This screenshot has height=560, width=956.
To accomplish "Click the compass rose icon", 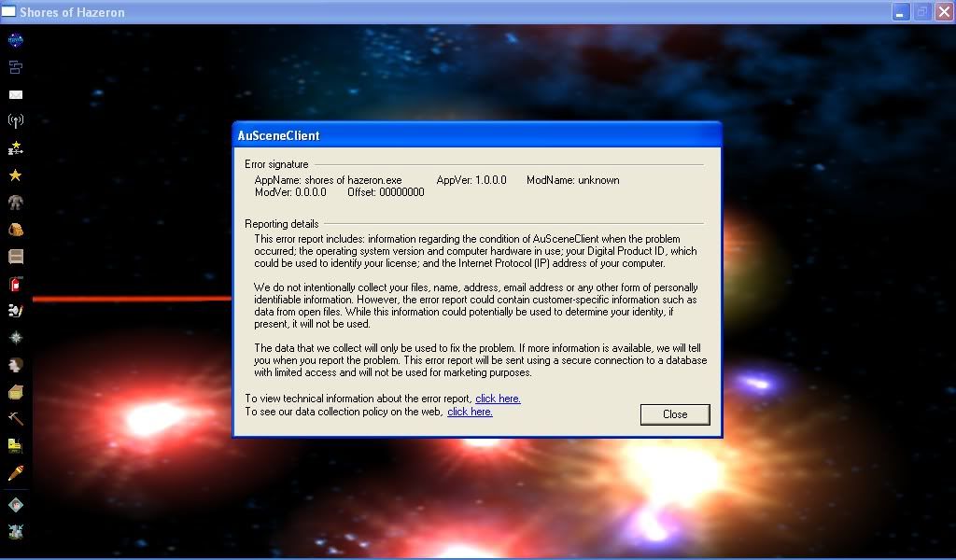I will click(x=15, y=338).
